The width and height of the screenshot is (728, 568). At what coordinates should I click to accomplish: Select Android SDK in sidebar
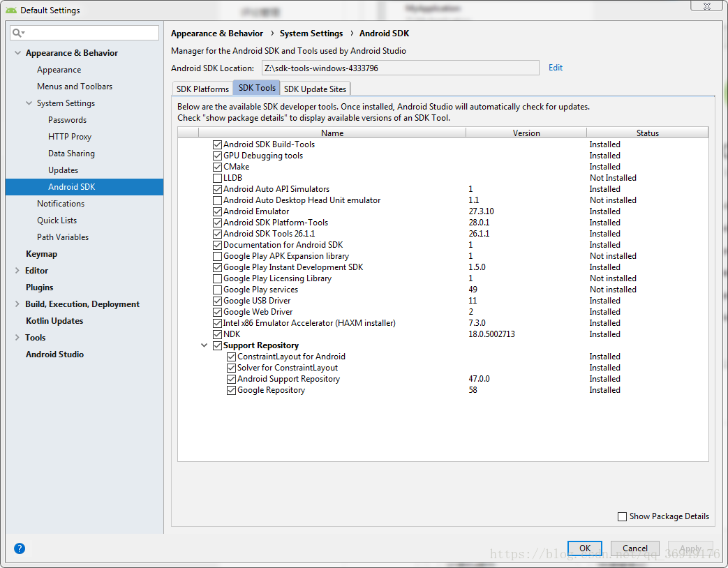(84, 186)
